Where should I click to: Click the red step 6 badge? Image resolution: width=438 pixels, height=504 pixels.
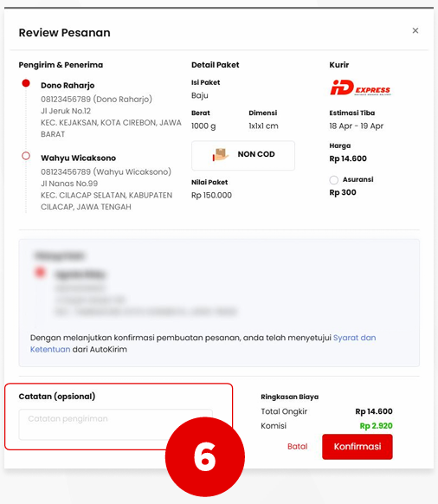204,456
